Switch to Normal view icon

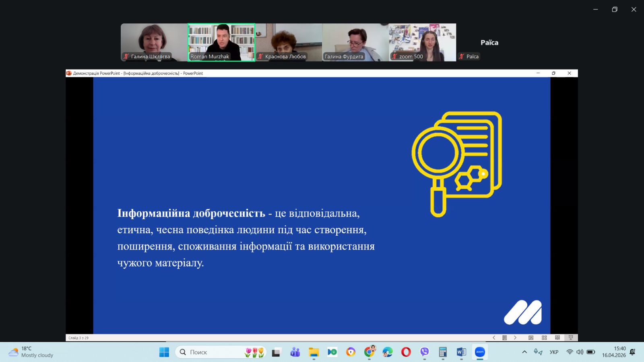pyautogui.click(x=531, y=338)
